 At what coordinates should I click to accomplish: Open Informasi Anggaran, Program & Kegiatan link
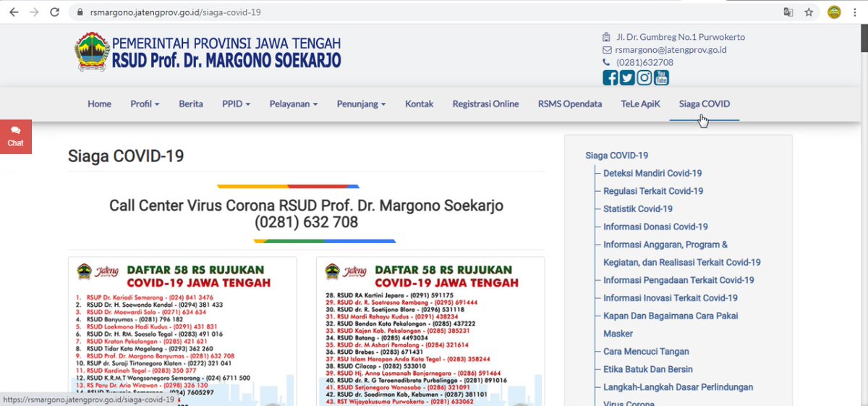click(x=682, y=253)
